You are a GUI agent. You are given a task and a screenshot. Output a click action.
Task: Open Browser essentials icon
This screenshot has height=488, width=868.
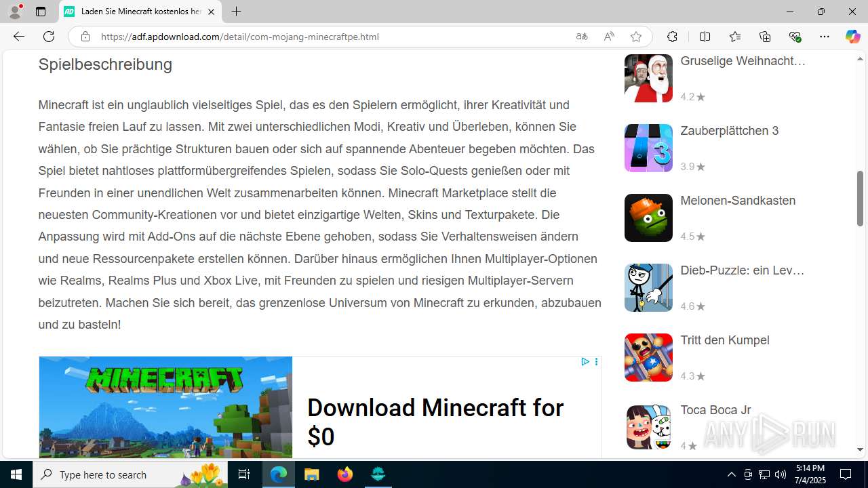[x=795, y=37]
